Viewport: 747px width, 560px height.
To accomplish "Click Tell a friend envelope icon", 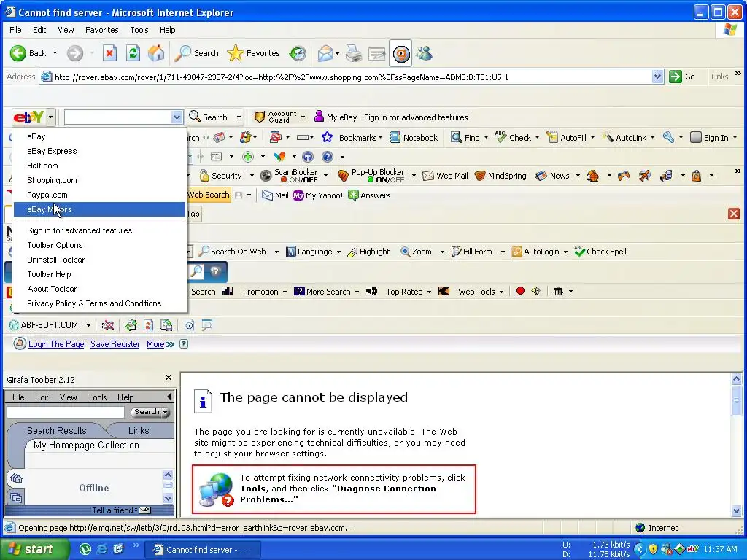I will pos(145,510).
